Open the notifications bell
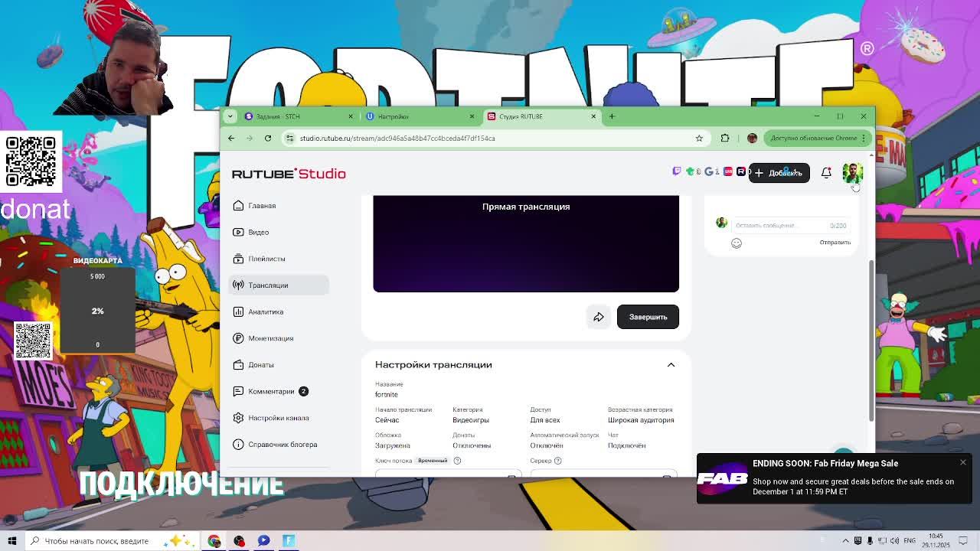The width and height of the screenshot is (980, 551). [x=826, y=173]
